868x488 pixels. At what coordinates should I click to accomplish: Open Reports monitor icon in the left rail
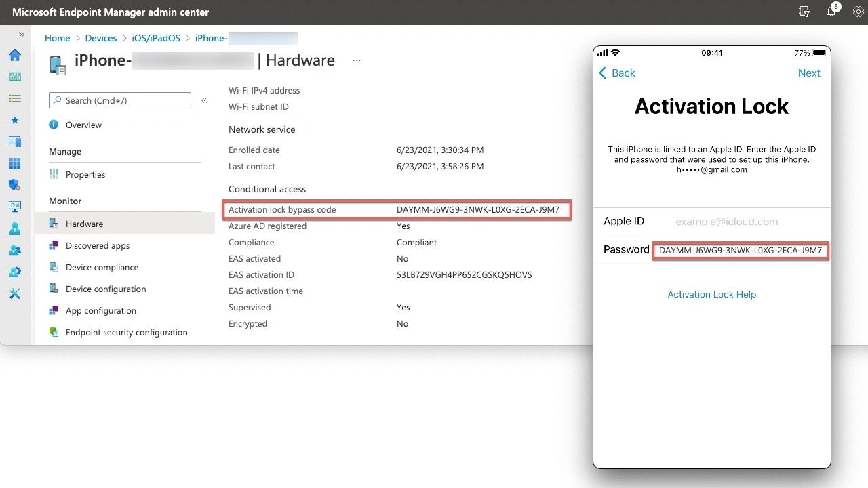(14, 207)
